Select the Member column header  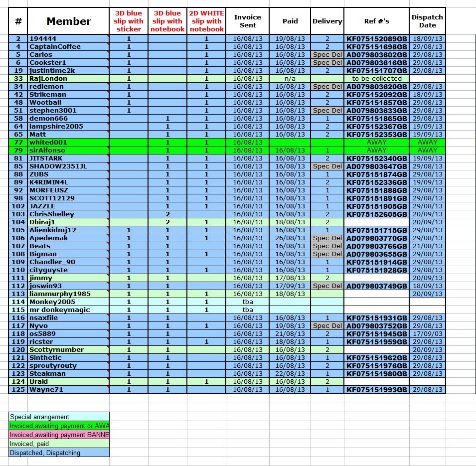click(68, 21)
